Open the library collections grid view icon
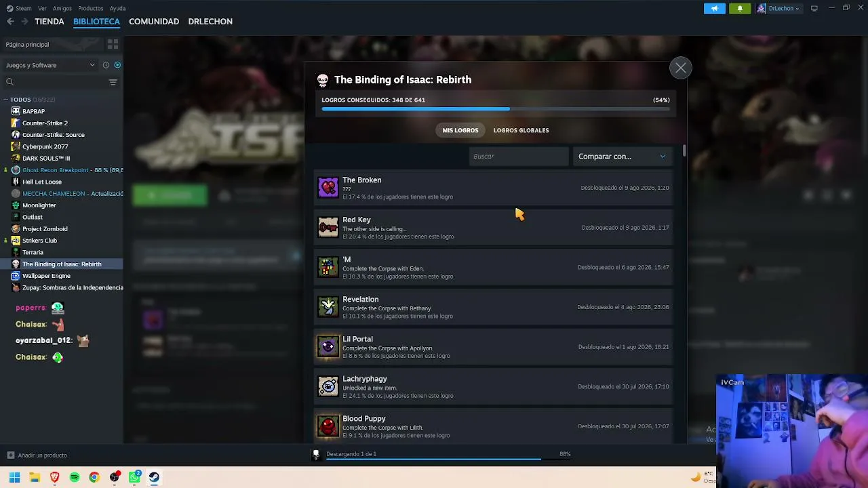 click(x=113, y=44)
